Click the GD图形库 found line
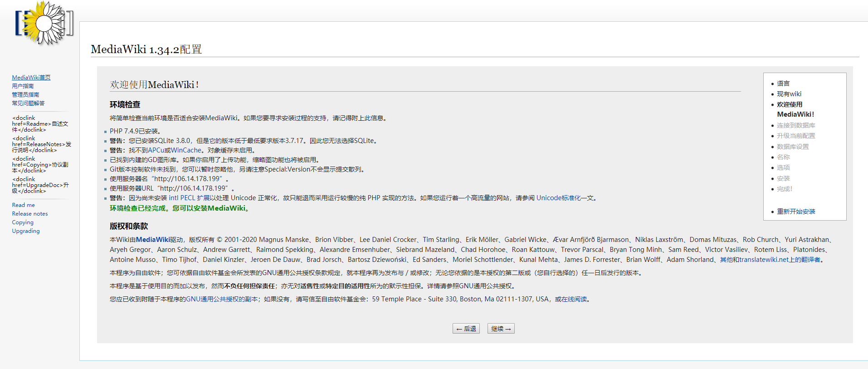The height and width of the screenshot is (369, 868). click(215, 160)
